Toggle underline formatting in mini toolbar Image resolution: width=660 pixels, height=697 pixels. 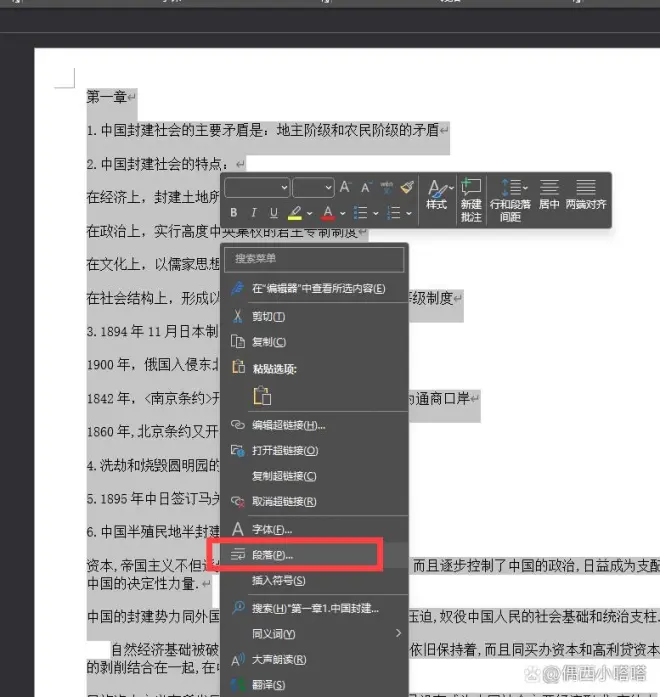273,213
